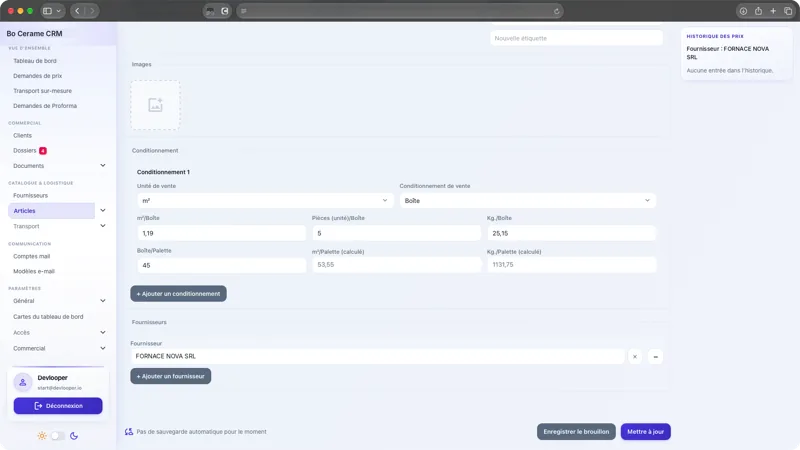Select Articles in the sidebar
This screenshot has width=800, height=450.
52,211
